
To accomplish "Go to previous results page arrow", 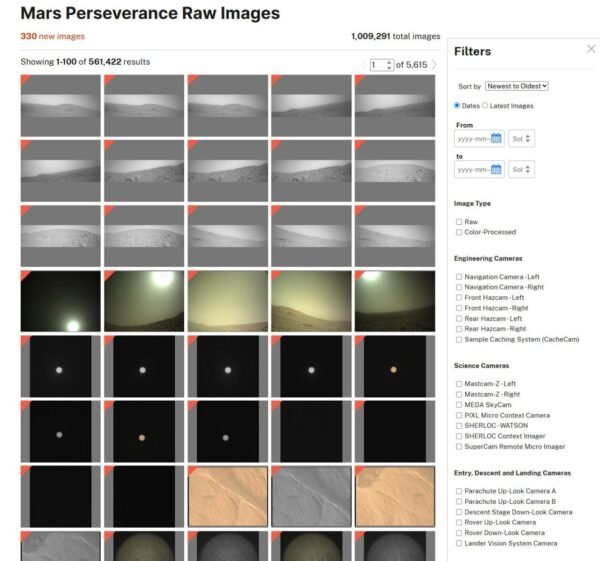I will click(x=364, y=65).
